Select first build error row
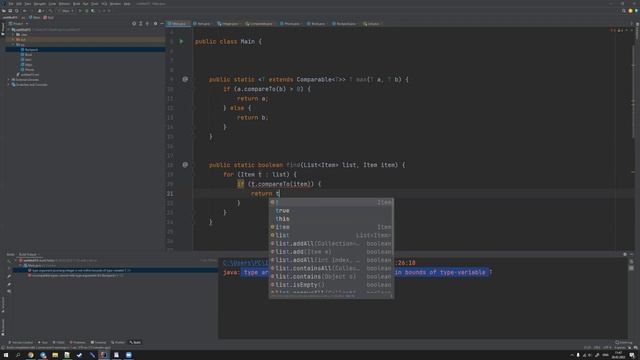Image resolution: width=640 pixels, height=360 pixels. pyautogui.click(x=116, y=270)
